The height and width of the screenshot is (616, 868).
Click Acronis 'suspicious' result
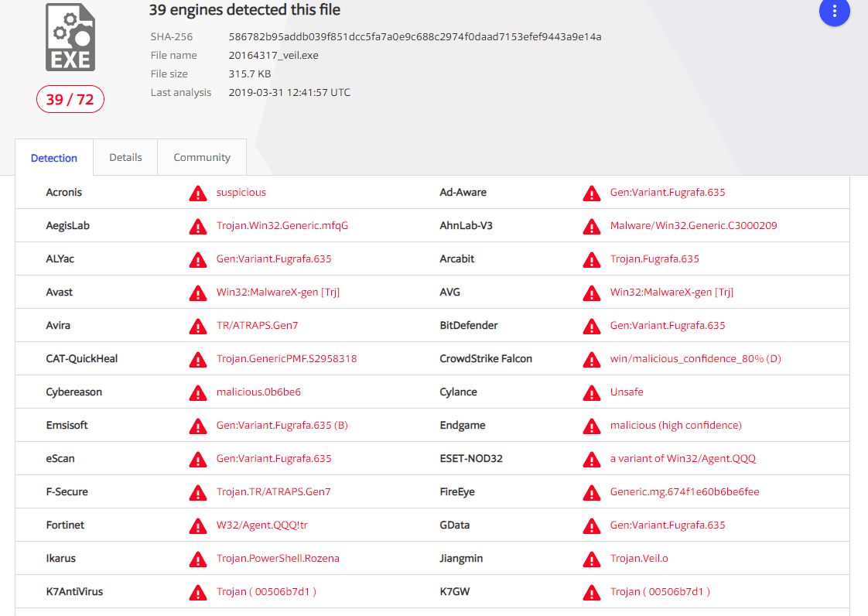[x=241, y=192]
